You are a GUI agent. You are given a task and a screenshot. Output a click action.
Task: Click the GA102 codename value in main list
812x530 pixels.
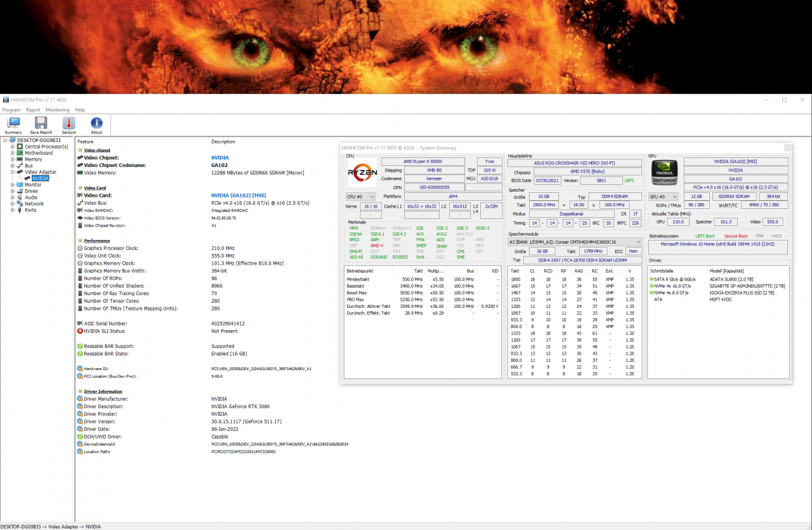click(x=219, y=165)
